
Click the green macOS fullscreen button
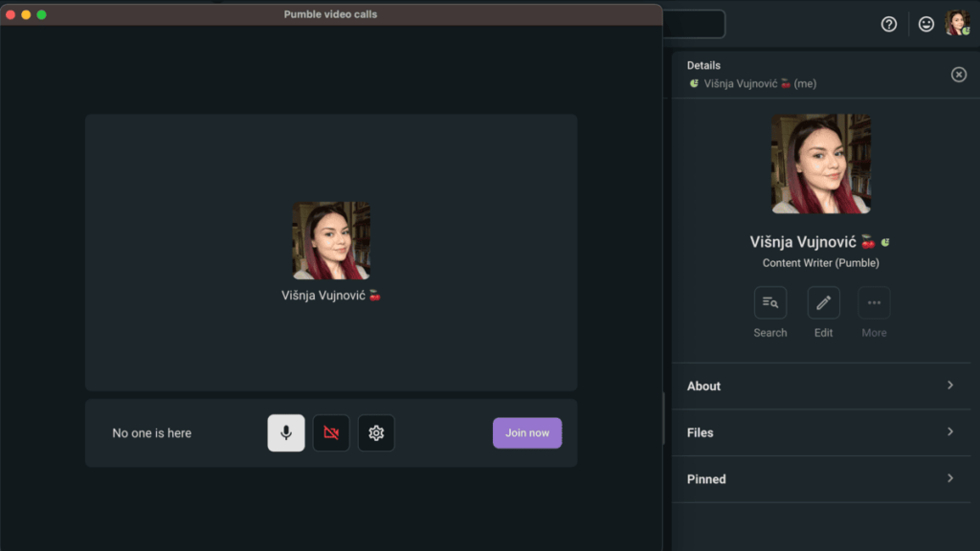point(41,14)
